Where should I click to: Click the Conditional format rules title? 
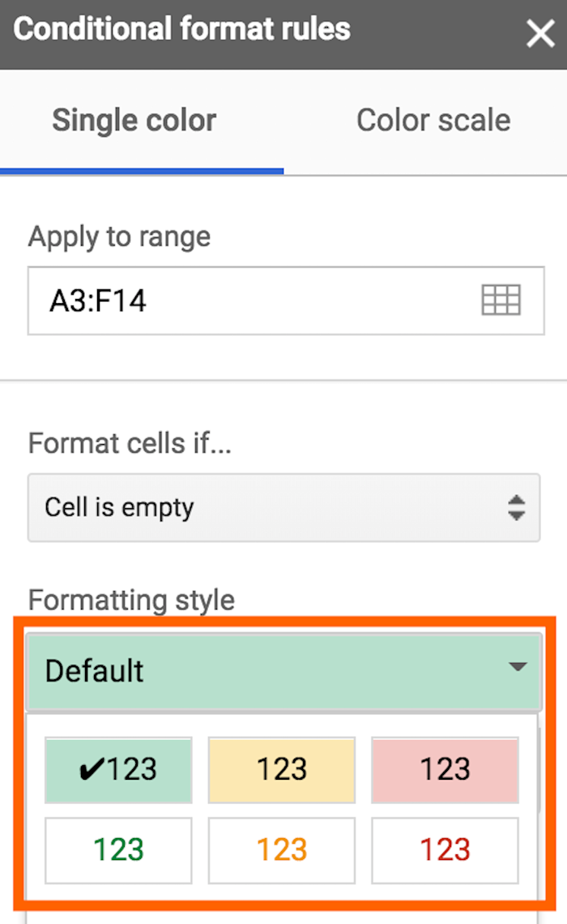click(x=182, y=29)
